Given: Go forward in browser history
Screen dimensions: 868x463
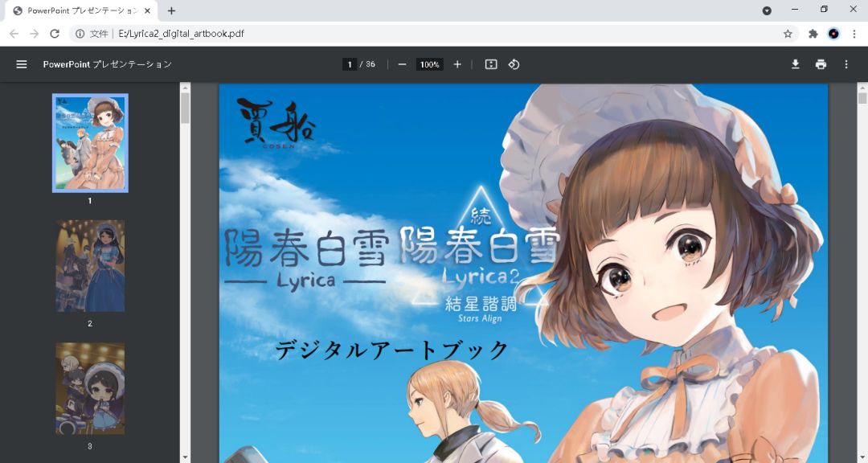Looking at the screenshot, I should pos(35,34).
